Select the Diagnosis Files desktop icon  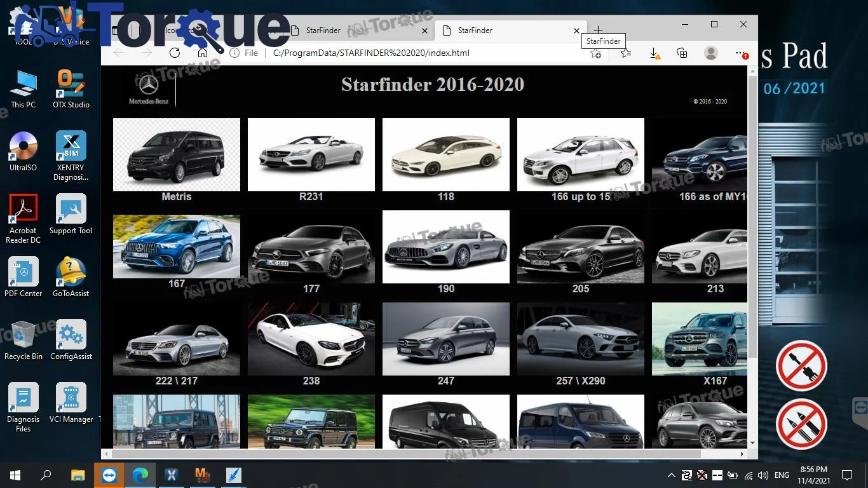(24, 408)
